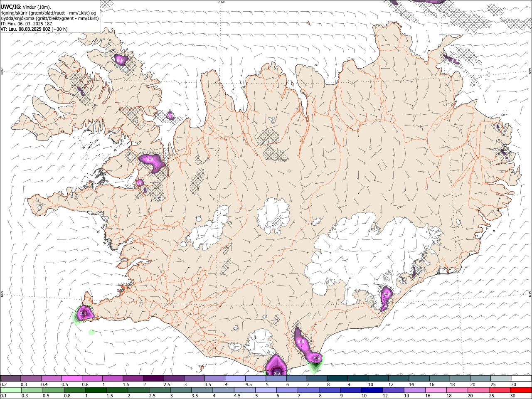Click the '0.2' label on the snow legend
Viewport: 532px width, 399px height.
pyautogui.click(x=3, y=384)
